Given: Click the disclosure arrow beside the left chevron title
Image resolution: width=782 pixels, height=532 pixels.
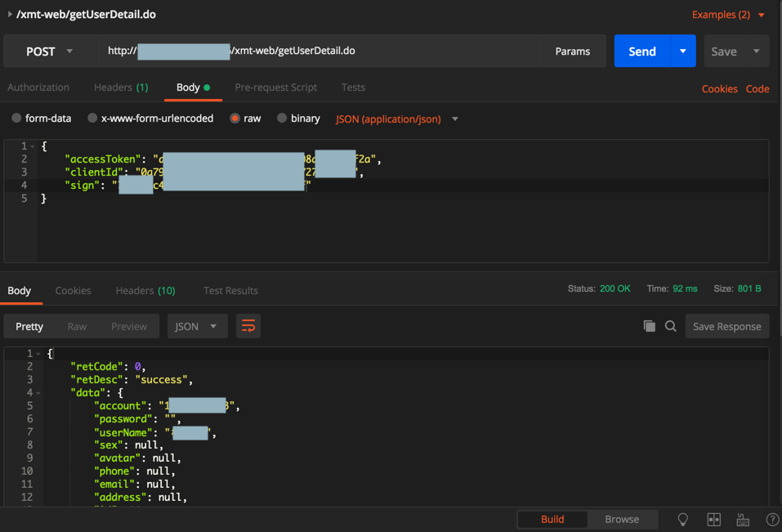Looking at the screenshot, I should pyautogui.click(x=8, y=14).
